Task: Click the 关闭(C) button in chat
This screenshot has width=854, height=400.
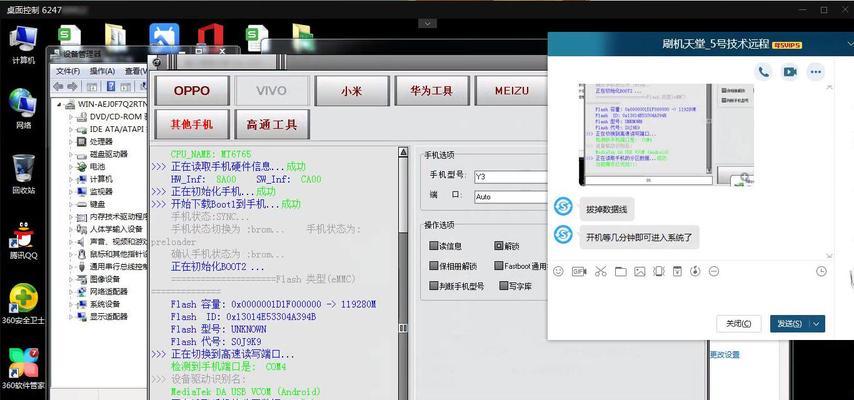Action: pos(738,324)
